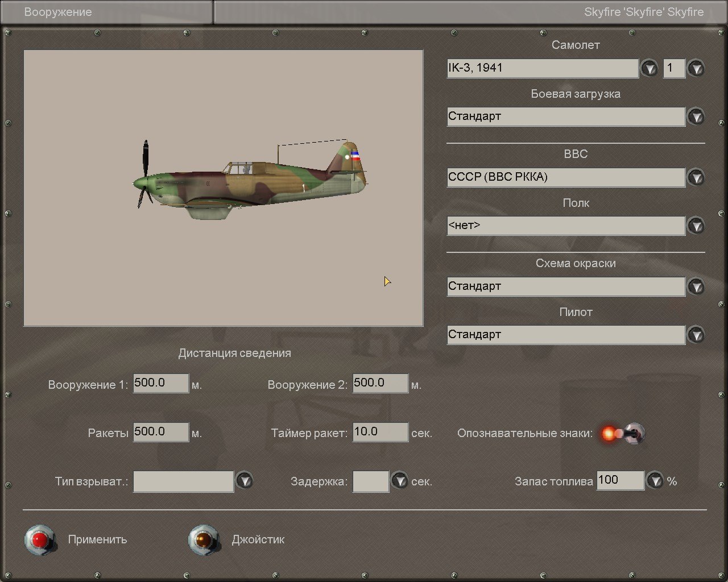The height and width of the screenshot is (582, 728).
Task: Open the aircraft number dropdown arrow
Action: pos(696,68)
